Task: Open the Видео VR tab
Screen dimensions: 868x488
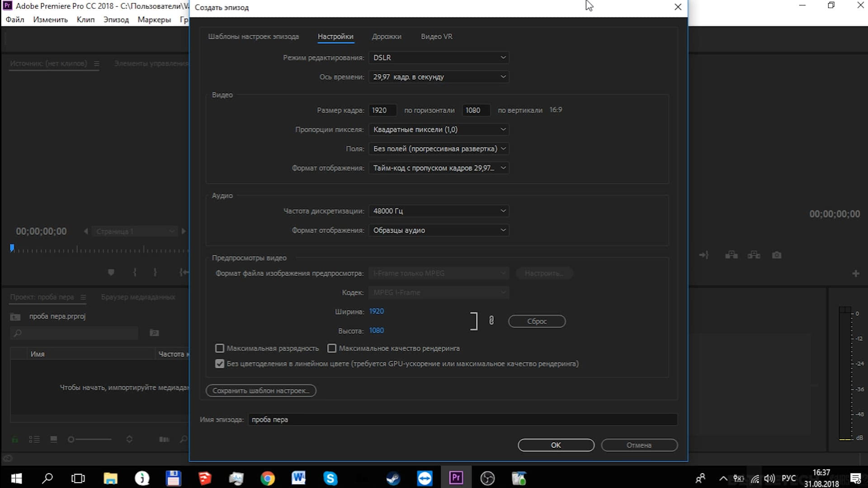Action: 436,37
